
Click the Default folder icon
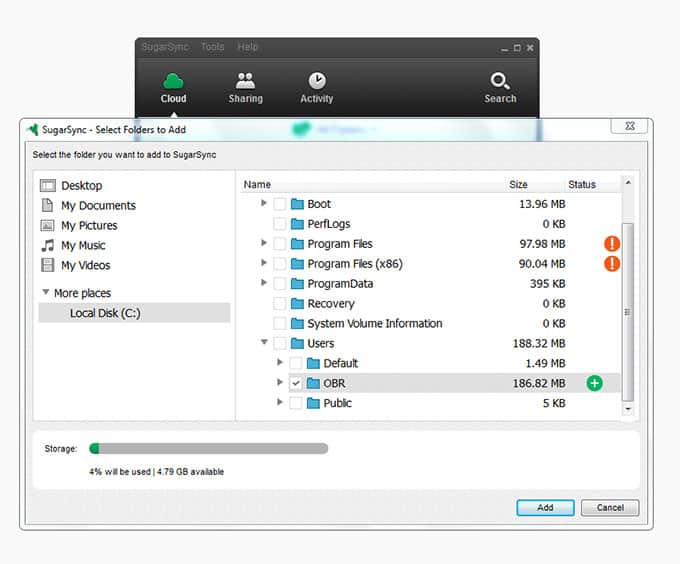point(313,363)
